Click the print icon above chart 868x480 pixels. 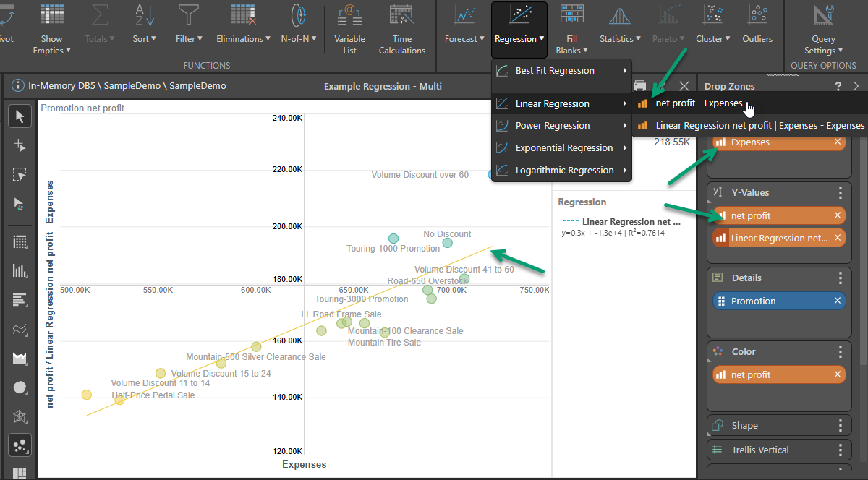pyautogui.click(x=639, y=86)
